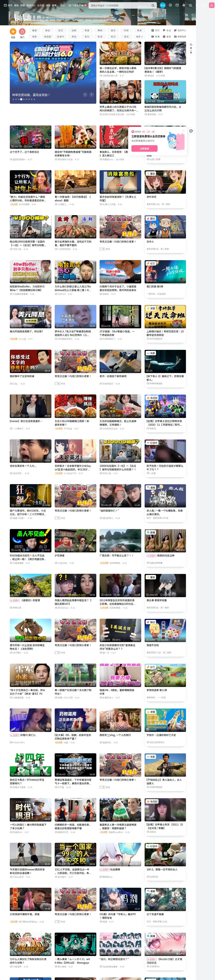Open the 逆天改命班 course thumbnail
Image resolution: width=215 pixels, height=980 pixels.
tap(165, 317)
